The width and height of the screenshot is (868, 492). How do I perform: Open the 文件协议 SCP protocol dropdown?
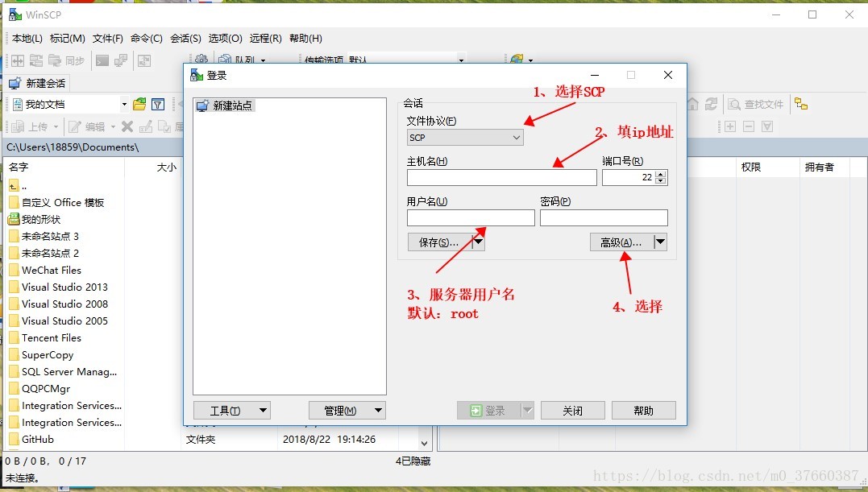[x=465, y=138]
